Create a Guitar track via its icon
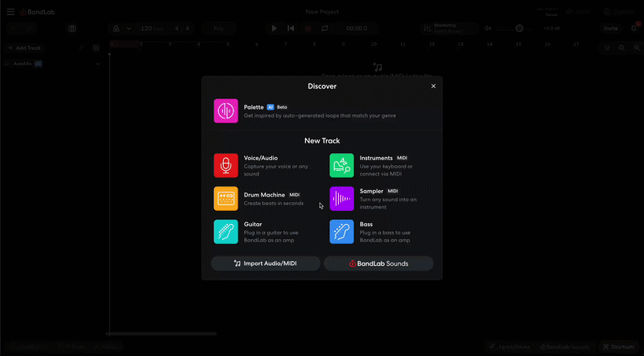This screenshot has width=644, height=356. point(226,232)
